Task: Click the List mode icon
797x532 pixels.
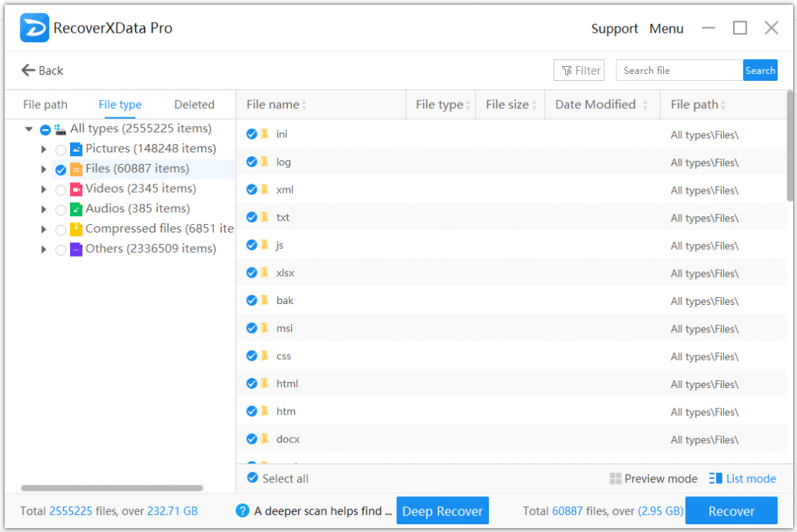Action: click(716, 478)
